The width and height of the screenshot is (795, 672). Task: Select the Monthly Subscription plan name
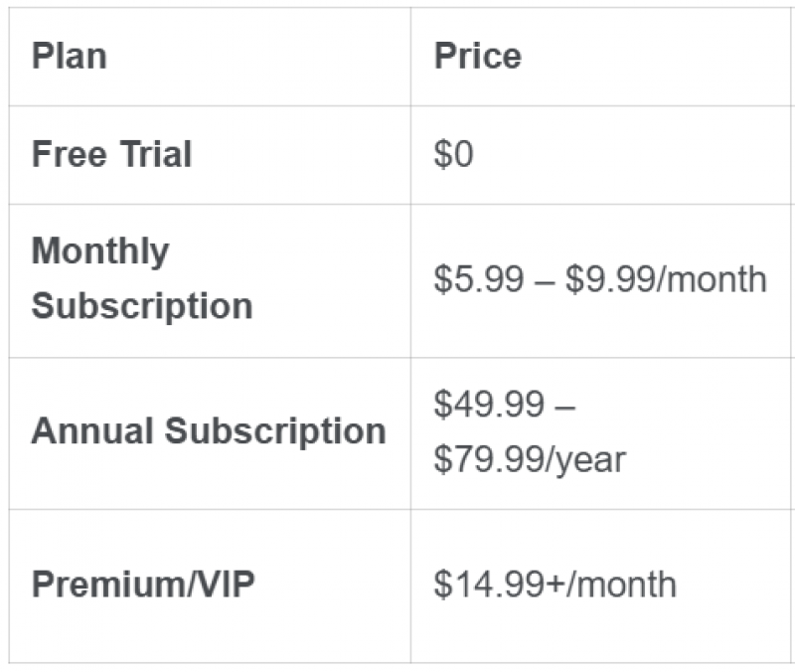tap(141, 278)
